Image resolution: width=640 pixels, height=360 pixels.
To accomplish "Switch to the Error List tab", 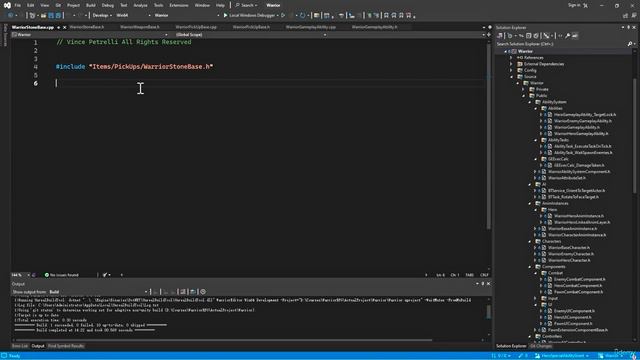I will (x=20, y=346).
